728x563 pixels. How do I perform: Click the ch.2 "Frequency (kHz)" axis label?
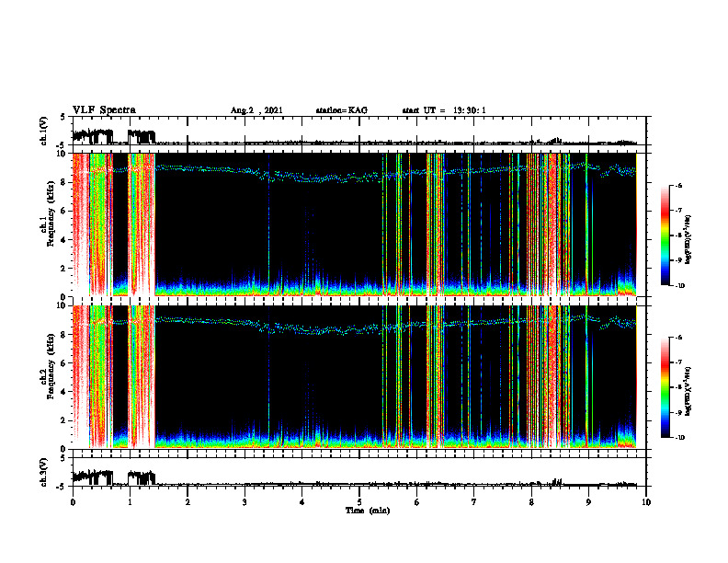(51, 366)
